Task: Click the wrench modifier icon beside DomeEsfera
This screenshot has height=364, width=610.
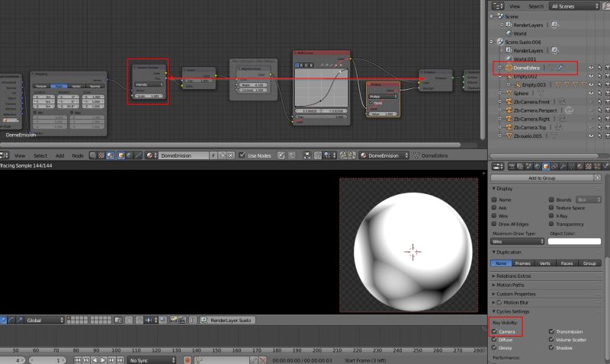Action: 560,68
